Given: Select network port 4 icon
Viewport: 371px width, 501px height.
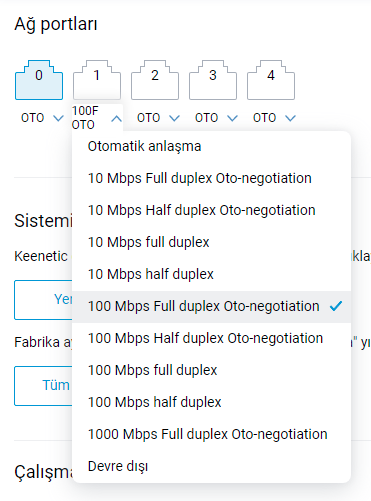Looking at the screenshot, I should (271, 80).
